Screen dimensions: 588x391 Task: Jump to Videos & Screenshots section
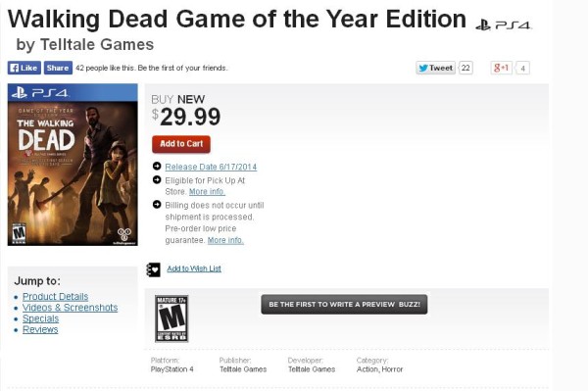tap(71, 308)
